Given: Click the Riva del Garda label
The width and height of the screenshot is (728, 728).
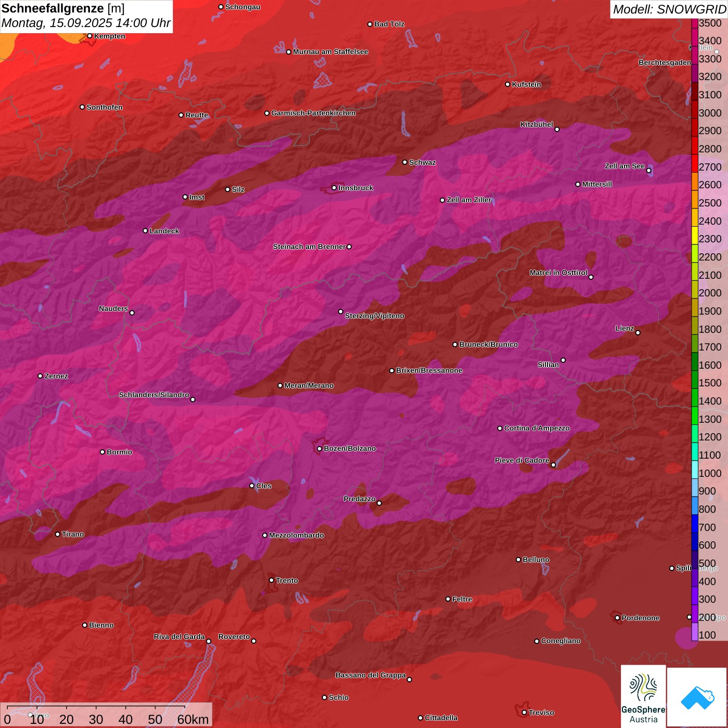Looking at the screenshot, I should pyautogui.click(x=179, y=636).
